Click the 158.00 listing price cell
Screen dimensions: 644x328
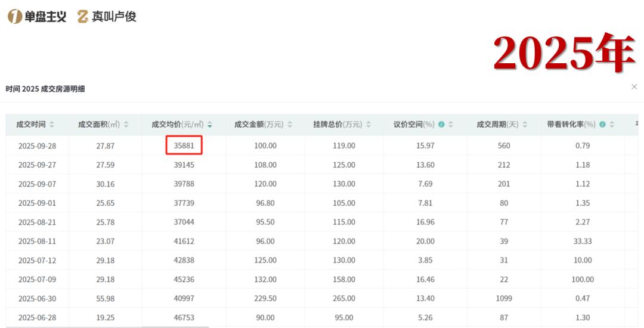point(344,280)
